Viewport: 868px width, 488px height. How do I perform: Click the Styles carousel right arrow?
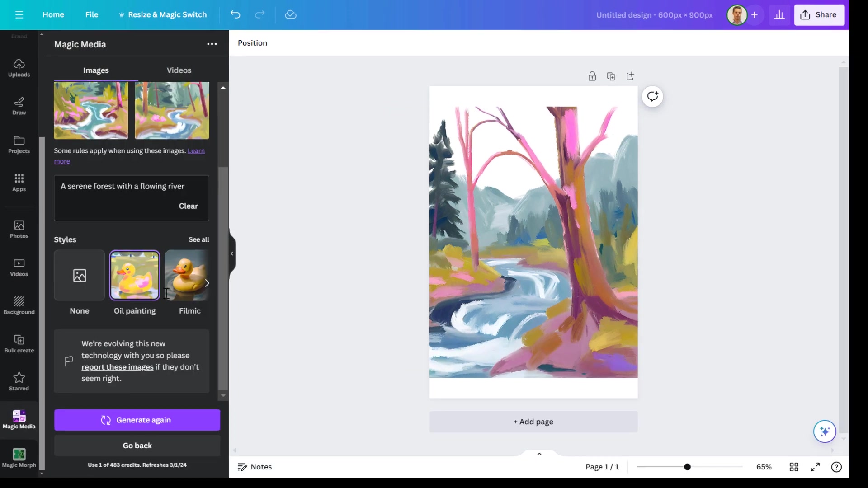(x=207, y=283)
